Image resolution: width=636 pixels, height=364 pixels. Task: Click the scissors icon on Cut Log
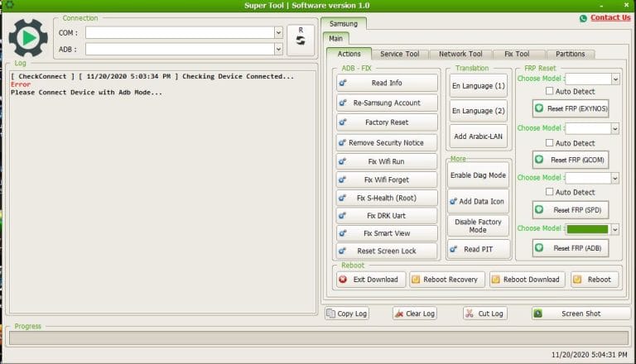coord(470,314)
